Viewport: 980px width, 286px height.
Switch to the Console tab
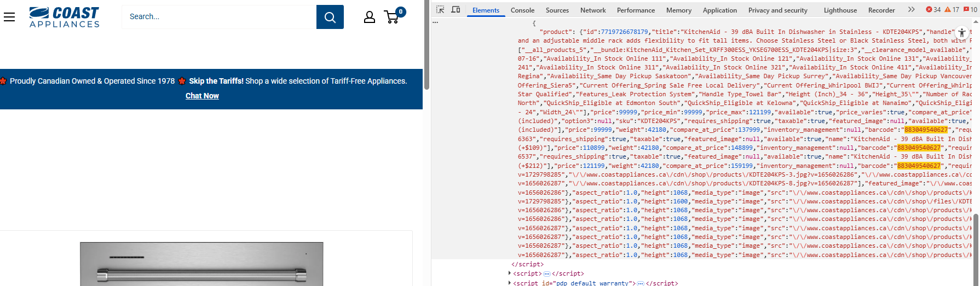coord(522,10)
